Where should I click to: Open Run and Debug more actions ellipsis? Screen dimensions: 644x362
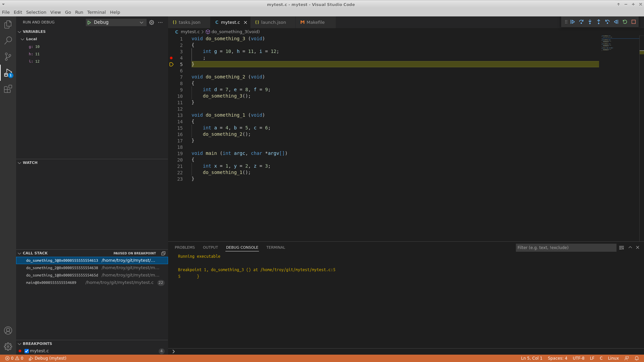[x=160, y=22]
